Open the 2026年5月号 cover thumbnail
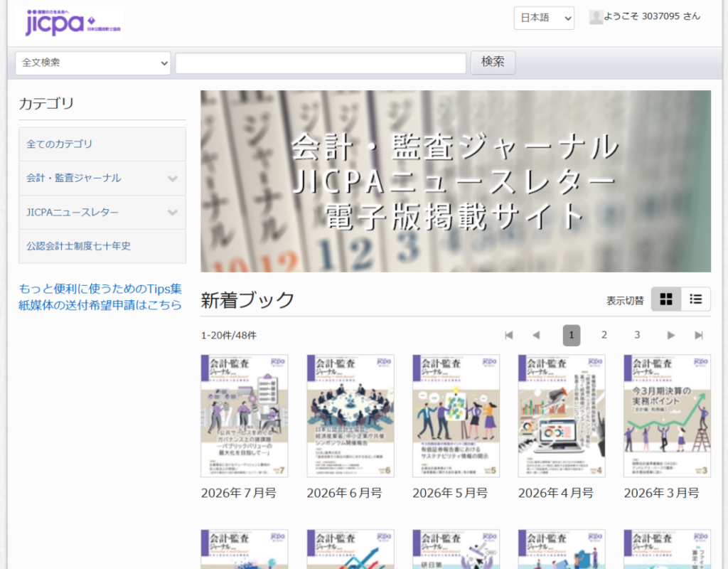The height and width of the screenshot is (569, 728). coord(456,416)
